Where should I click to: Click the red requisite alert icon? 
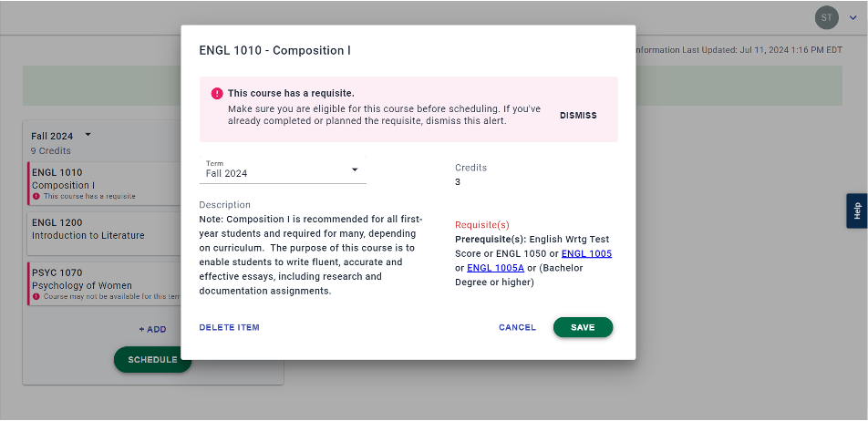tap(217, 93)
